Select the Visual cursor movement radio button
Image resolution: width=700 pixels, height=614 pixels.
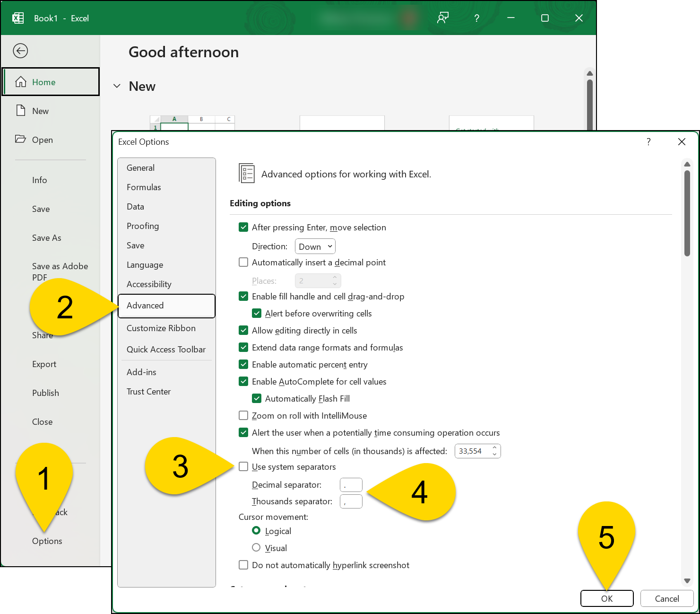click(256, 547)
